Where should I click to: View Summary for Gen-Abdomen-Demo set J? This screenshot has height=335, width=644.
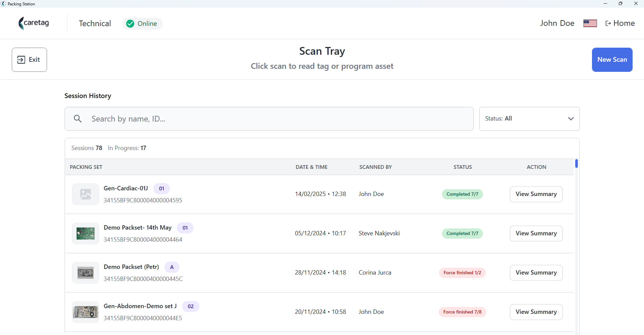(536, 312)
